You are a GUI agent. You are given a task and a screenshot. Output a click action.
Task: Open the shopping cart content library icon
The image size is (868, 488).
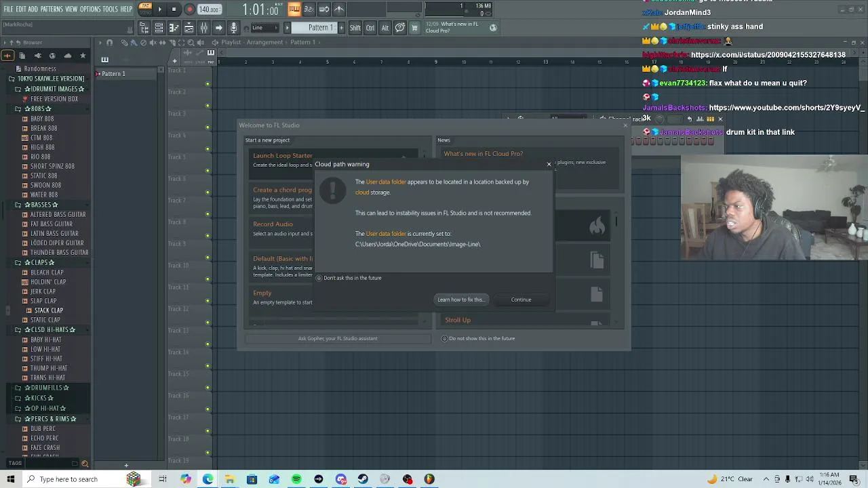[x=414, y=28]
